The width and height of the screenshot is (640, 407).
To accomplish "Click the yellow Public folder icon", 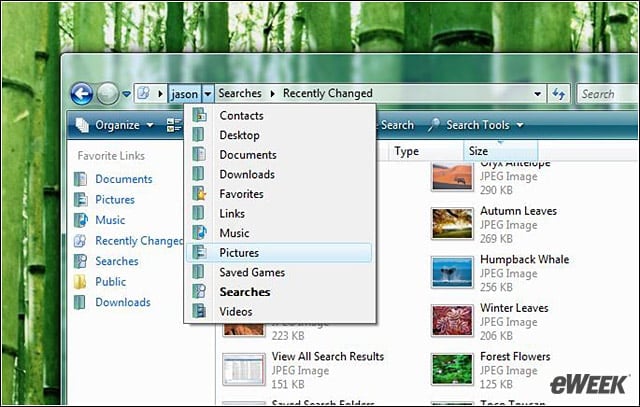I will click(80, 282).
